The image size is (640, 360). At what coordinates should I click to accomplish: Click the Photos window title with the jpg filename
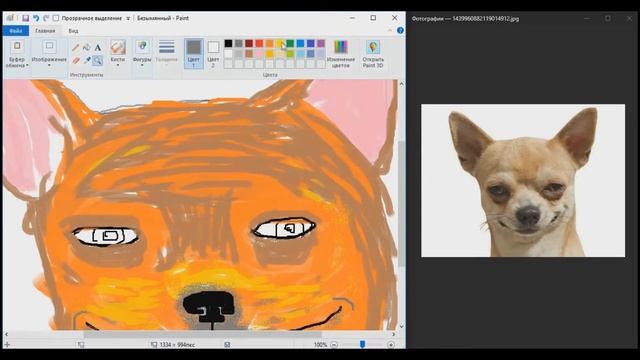[465, 18]
